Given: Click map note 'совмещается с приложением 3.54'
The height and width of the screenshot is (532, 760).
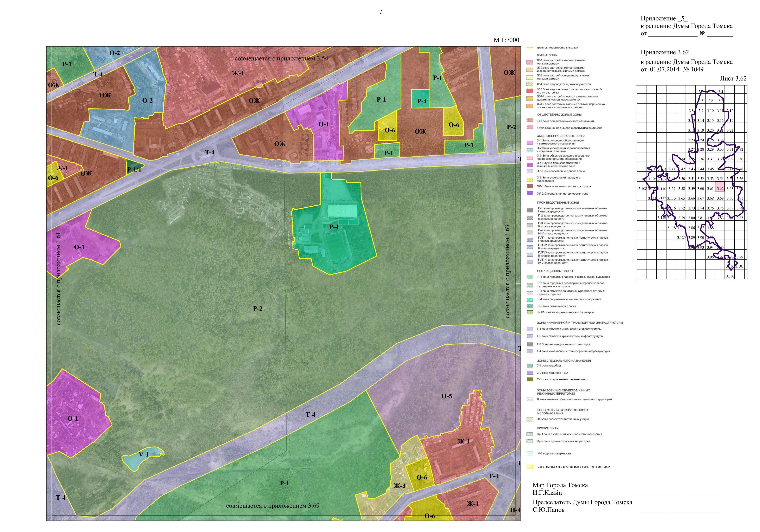Looking at the screenshot, I should tap(281, 59).
